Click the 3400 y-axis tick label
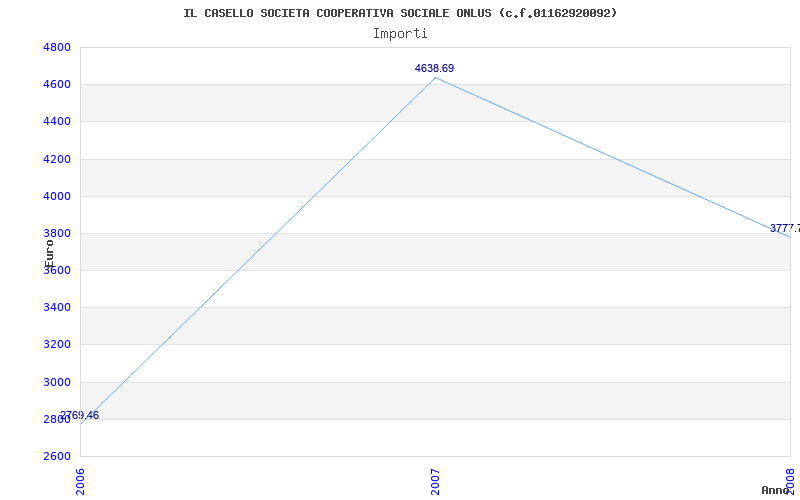 click(x=57, y=308)
